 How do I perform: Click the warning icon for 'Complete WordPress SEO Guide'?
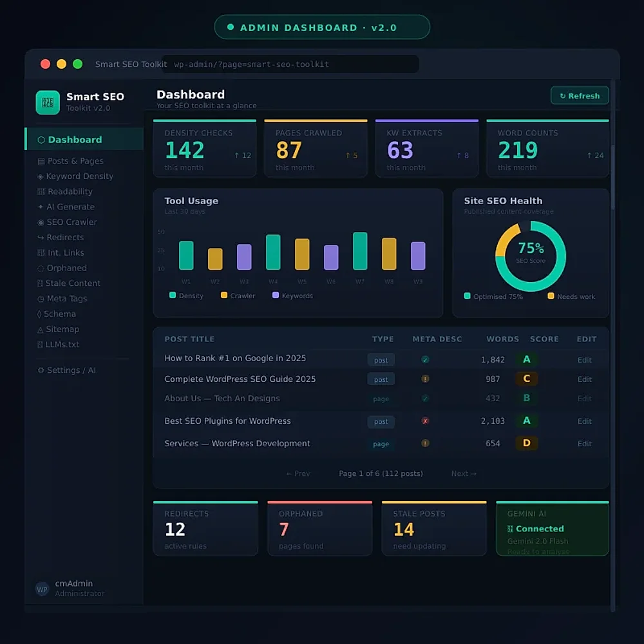(425, 379)
